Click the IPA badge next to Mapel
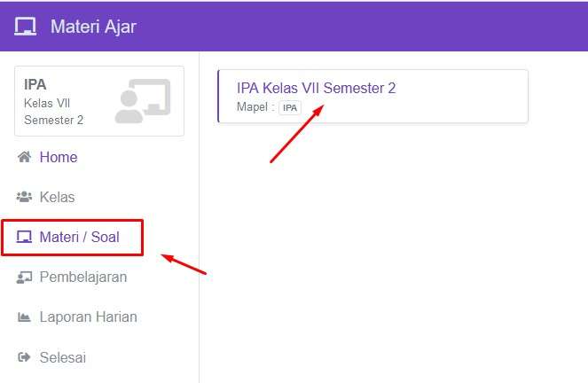Image resolution: width=588 pixels, height=383 pixels. [290, 107]
